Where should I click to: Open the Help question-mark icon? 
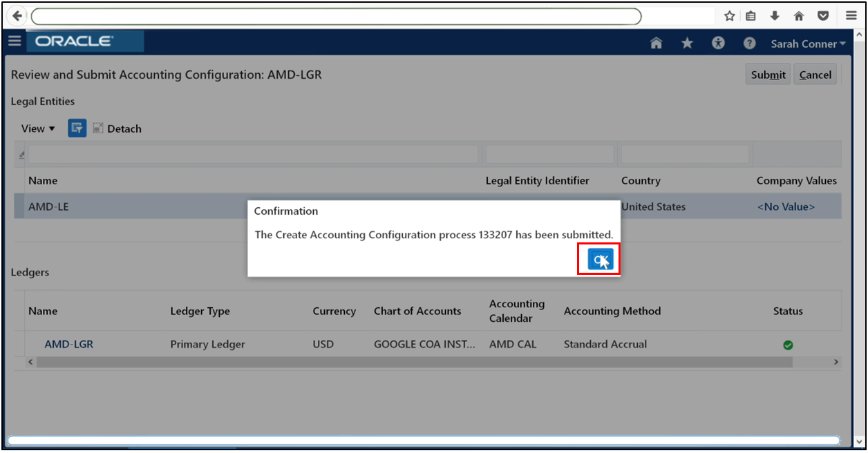(x=749, y=43)
